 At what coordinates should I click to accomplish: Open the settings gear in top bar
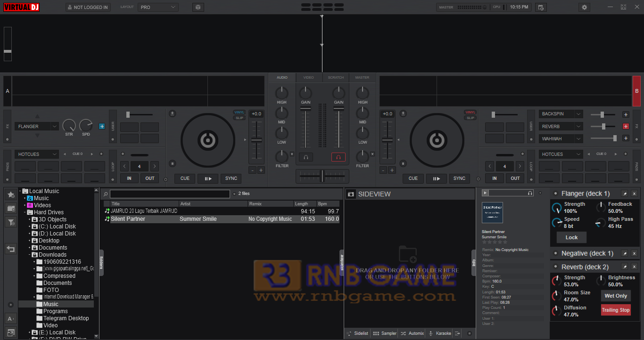coord(585,7)
